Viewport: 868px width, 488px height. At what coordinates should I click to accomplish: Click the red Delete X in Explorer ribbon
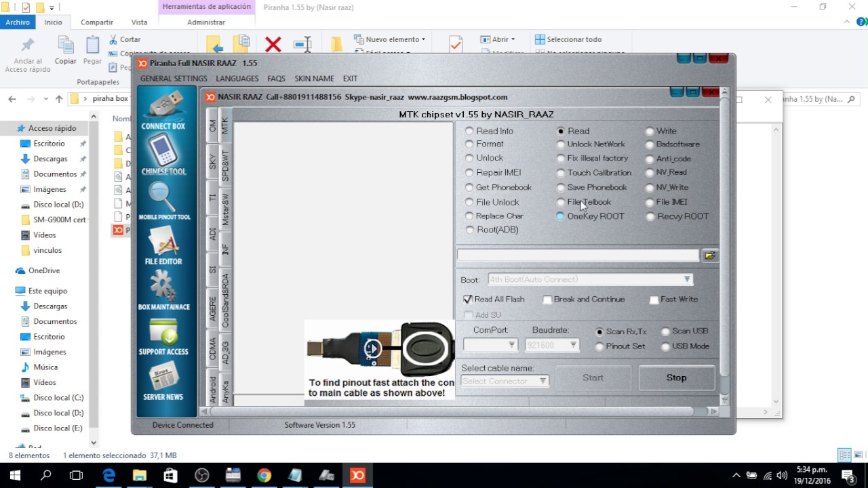click(273, 45)
